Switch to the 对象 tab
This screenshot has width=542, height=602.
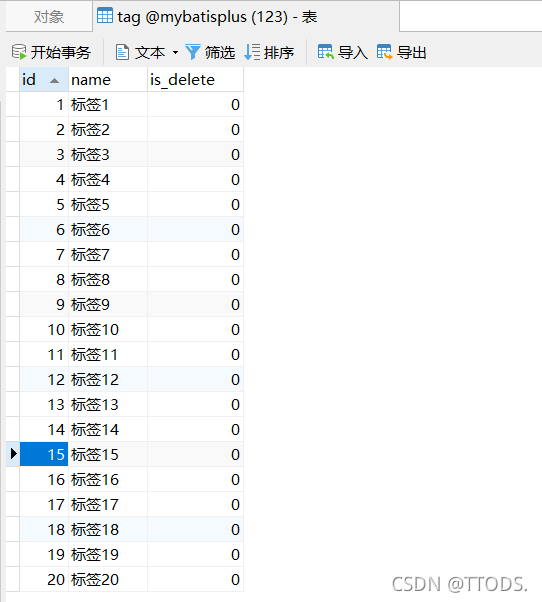click(x=49, y=17)
